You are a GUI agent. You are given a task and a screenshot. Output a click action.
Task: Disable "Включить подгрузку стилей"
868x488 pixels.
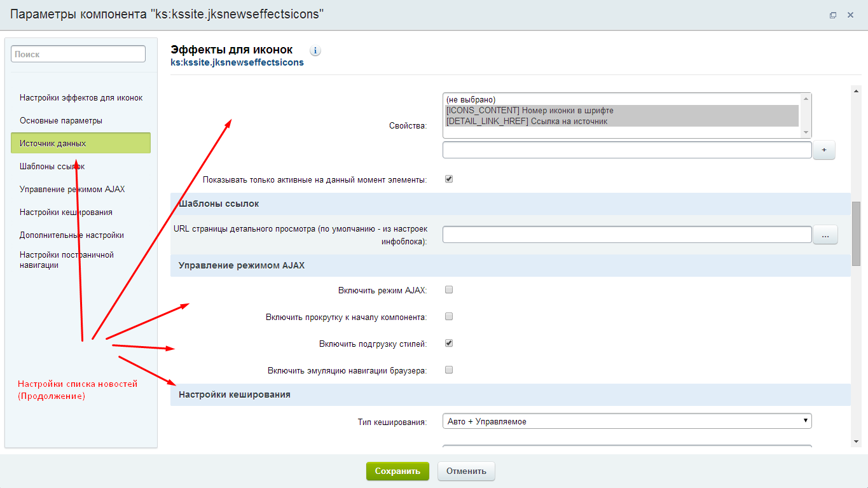[x=449, y=343]
